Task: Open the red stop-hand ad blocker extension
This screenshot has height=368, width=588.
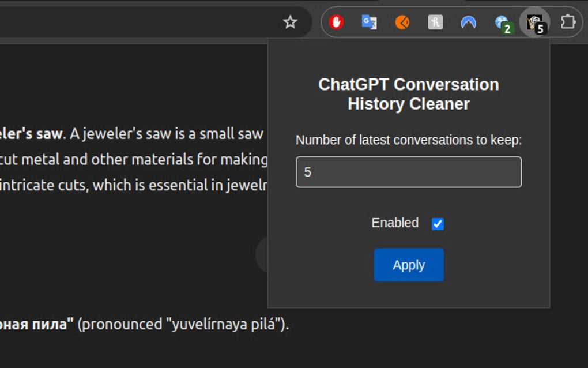Action: click(336, 22)
